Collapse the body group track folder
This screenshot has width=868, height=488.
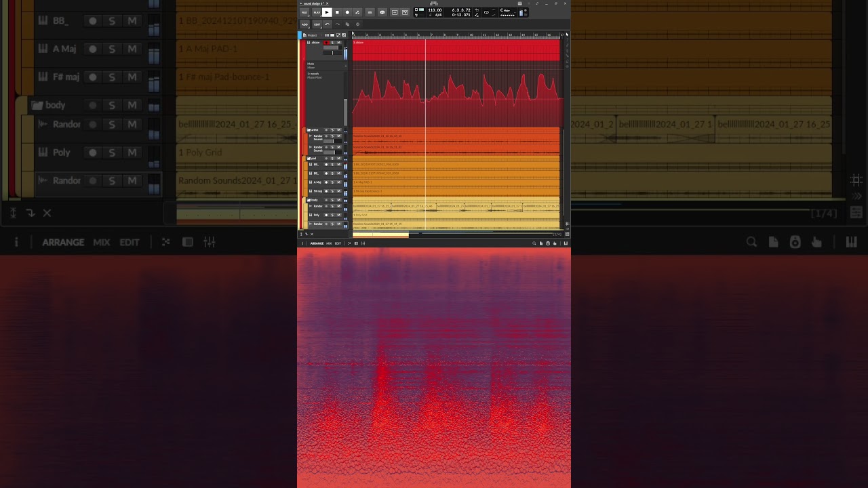click(x=309, y=200)
